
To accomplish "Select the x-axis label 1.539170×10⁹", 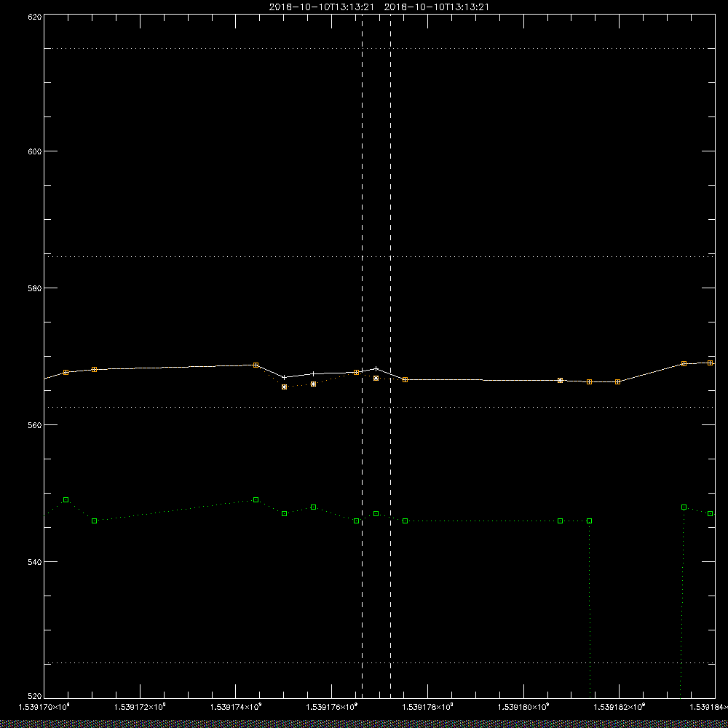I will (x=44, y=707).
